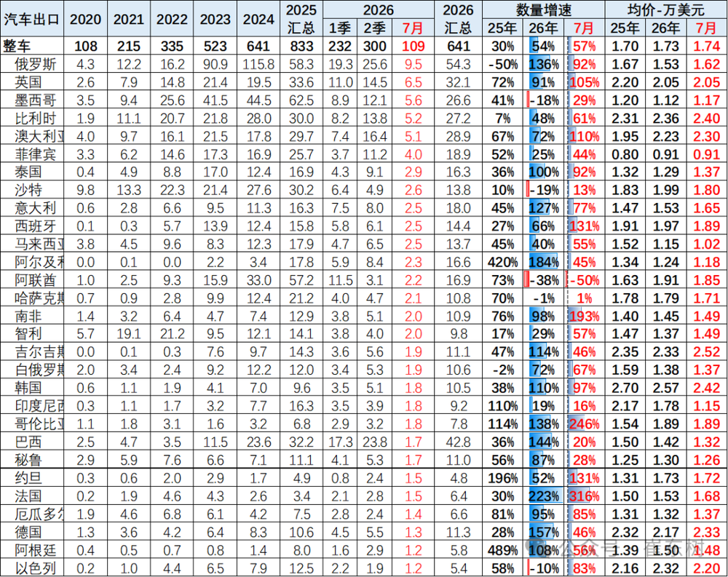Click the 489% growth cell for 阿根廷
This screenshot has width=728, height=577.
502,551
